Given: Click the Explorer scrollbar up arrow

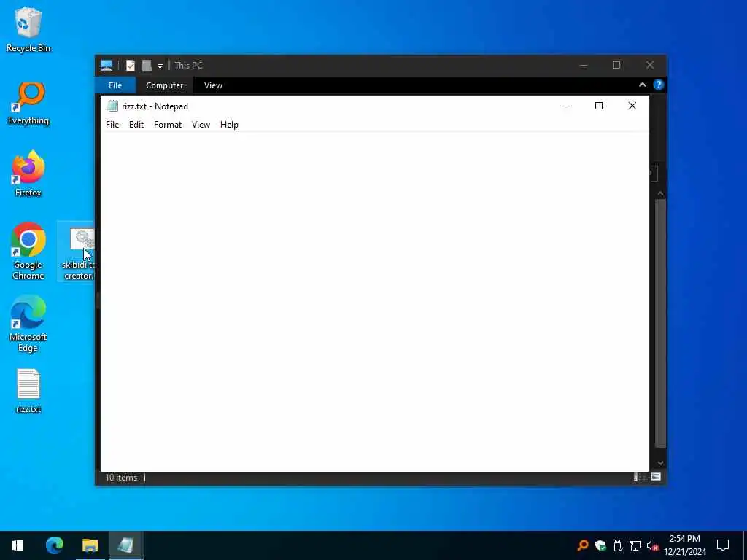Looking at the screenshot, I should coord(660,193).
